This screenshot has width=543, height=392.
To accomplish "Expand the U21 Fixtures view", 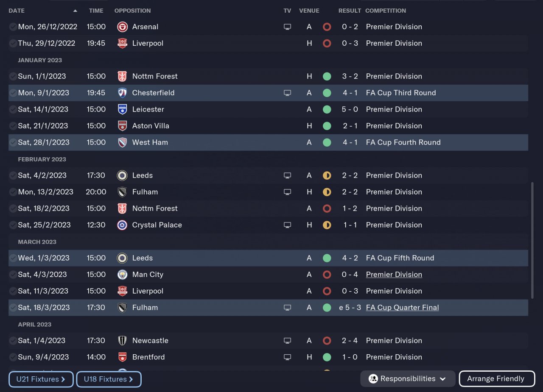I will tap(41, 379).
